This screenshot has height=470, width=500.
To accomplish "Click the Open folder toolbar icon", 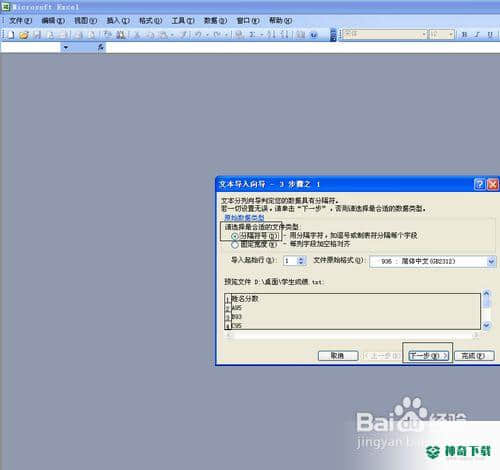I will point(24,34).
